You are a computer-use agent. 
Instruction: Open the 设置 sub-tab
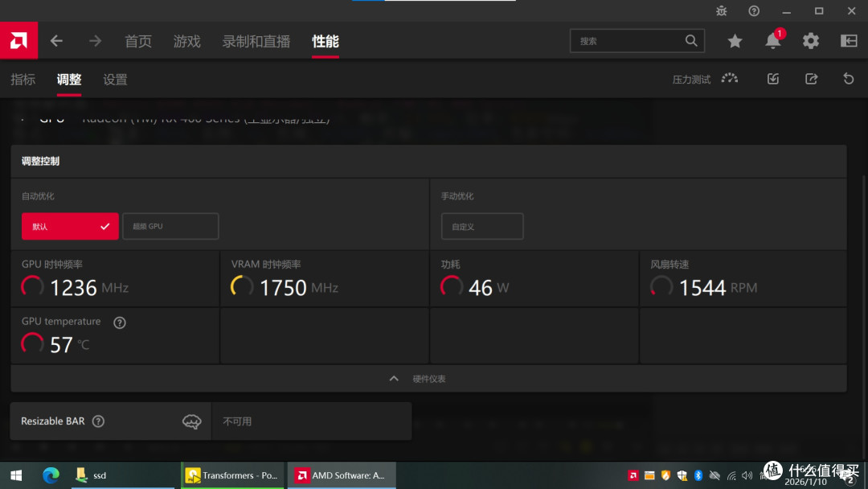(x=115, y=79)
